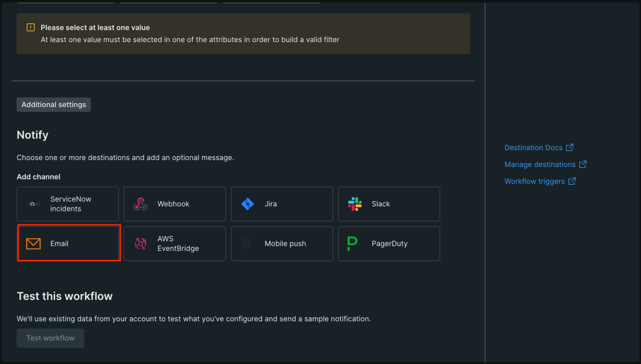Click external link icon next to Manage destinations
This screenshot has height=364, width=641.
(x=583, y=164)
